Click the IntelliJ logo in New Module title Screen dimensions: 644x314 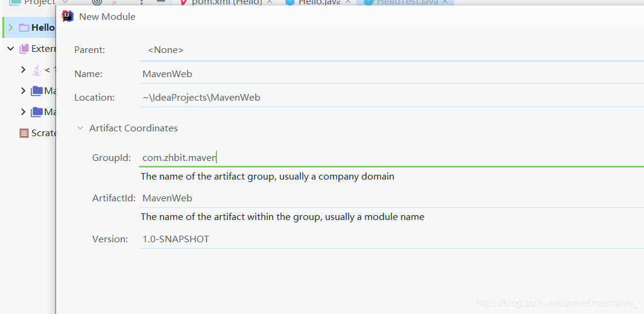[x=68, y=16]
